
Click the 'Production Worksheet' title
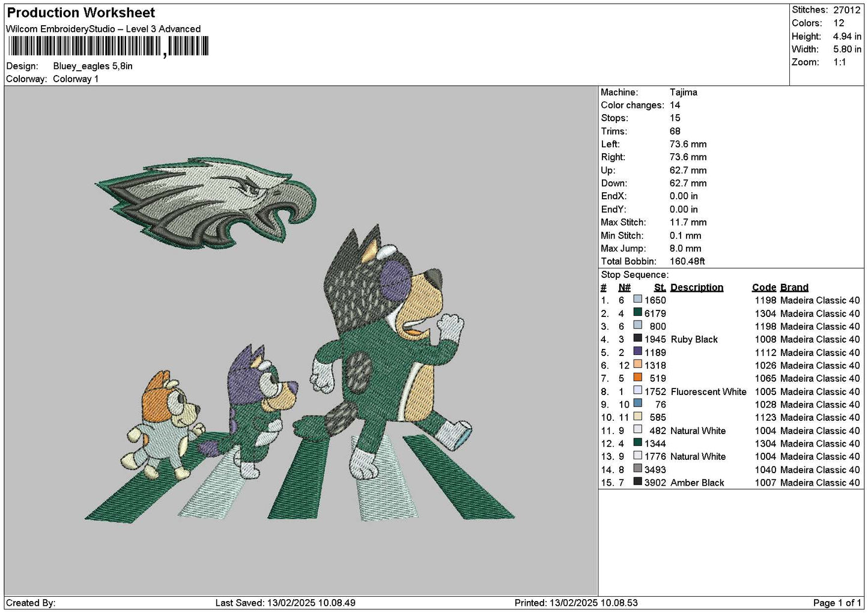pyautogui.click(x=80, y=13)
